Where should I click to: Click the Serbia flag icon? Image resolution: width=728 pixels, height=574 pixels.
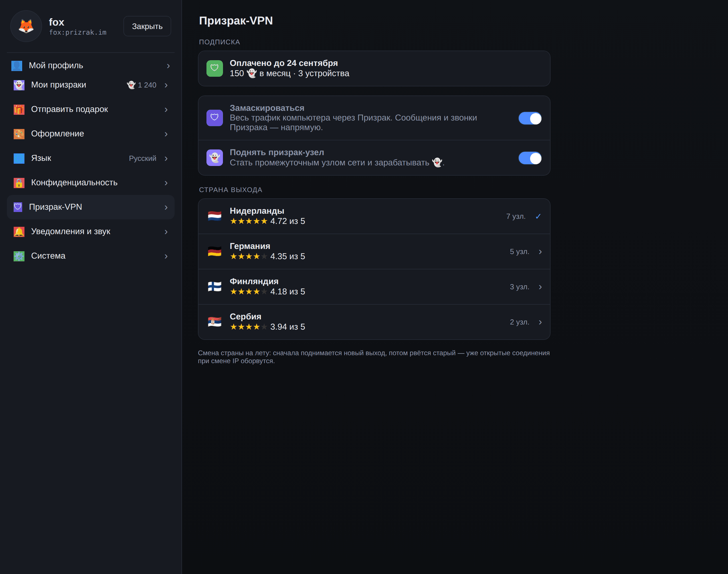(x=214, y=322)
